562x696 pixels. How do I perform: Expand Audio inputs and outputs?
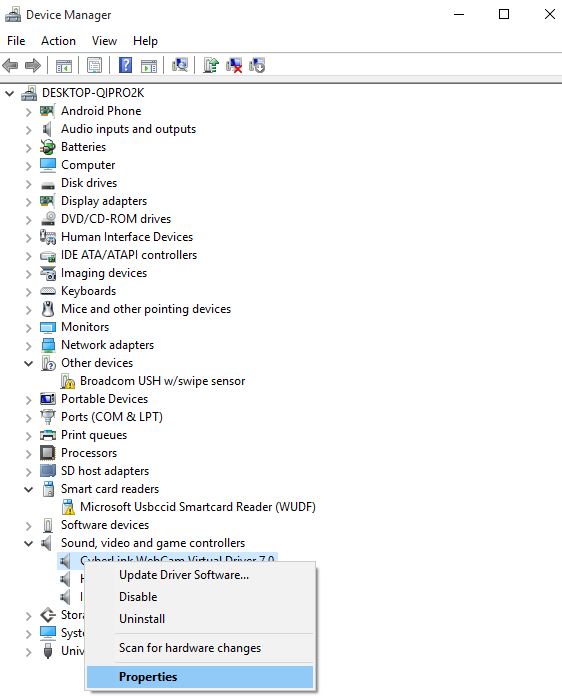pyautogui.click(x=28, y=130)
